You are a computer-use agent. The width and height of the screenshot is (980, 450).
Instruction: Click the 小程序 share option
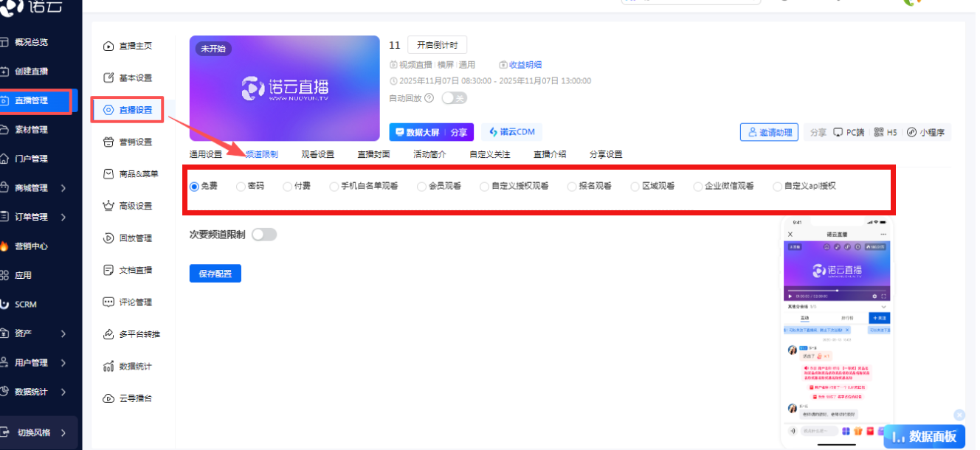[925, 133]
